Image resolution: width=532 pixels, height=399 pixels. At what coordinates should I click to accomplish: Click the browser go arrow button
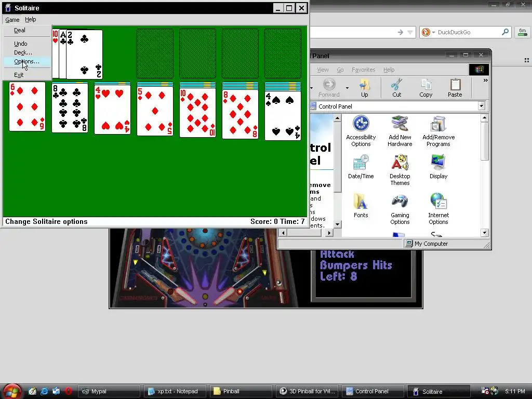[401, 32]
